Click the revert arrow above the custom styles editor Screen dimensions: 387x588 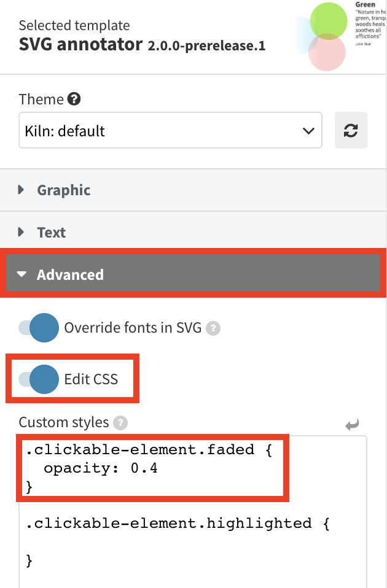352,424
